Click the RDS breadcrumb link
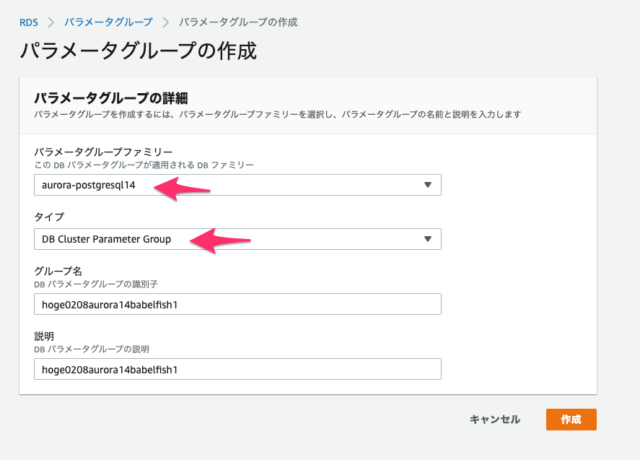 point(29,22)
